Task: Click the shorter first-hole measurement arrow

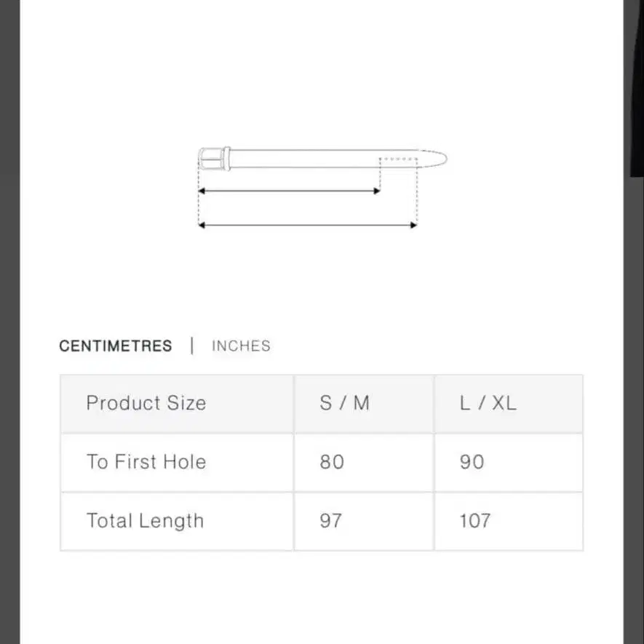Action: pos(289,191)
